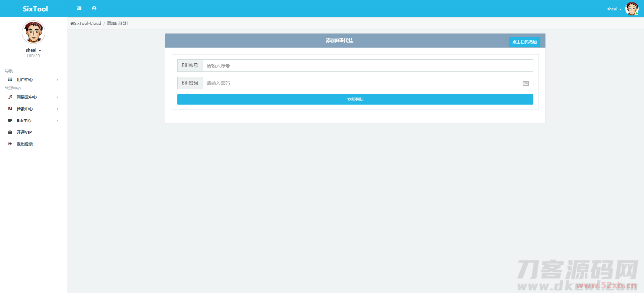The image size is (644, 293).
Task: Click the 开通VIP shopping bag icon
Action: click(10, 132)
